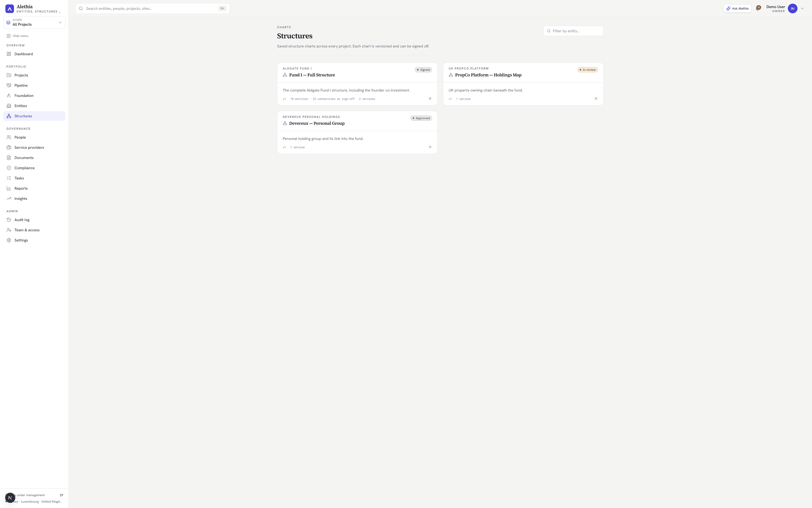
Task: Open notifications bell with 22 badge
Action: (758, 8)
